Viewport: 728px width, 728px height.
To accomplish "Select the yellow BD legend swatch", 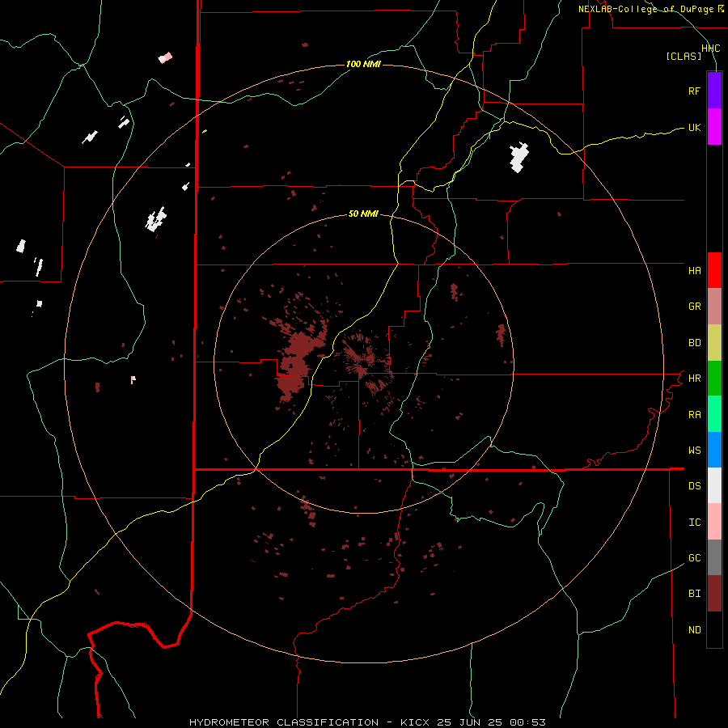I will [x=714, y=343].
